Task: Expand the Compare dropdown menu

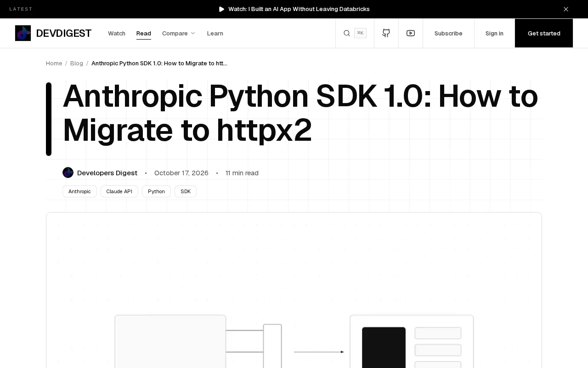Action: tap(179, 33)
